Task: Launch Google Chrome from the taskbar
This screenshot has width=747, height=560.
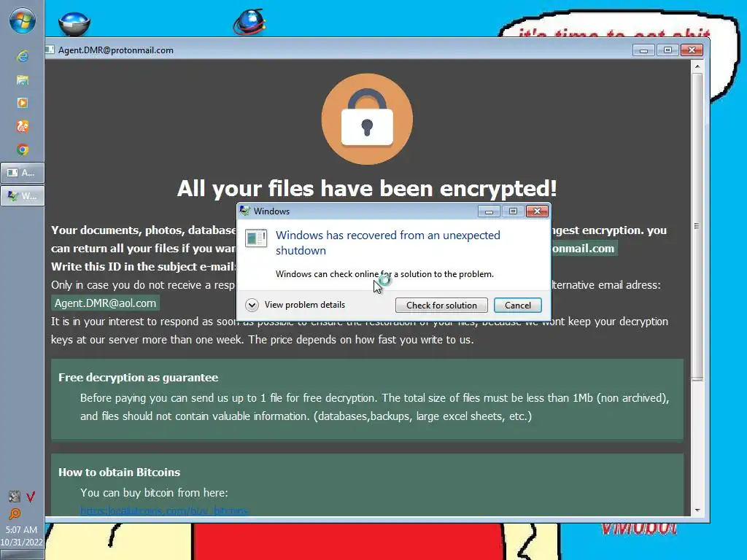Action: coord(23,150)
